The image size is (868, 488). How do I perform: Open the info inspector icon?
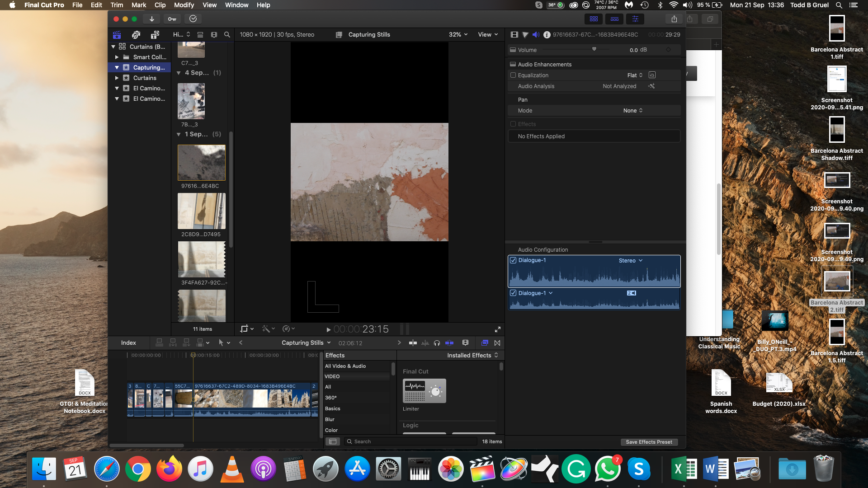click(x=547, y=35)
